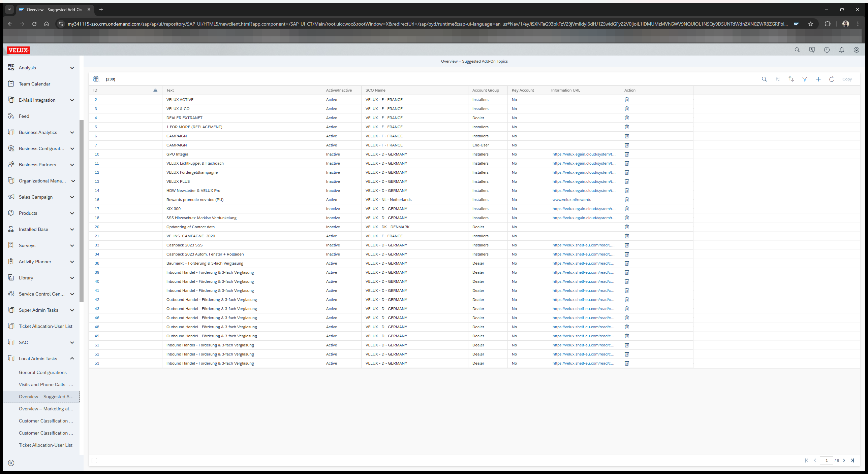Click the VELUX logo

click(18, 50)
